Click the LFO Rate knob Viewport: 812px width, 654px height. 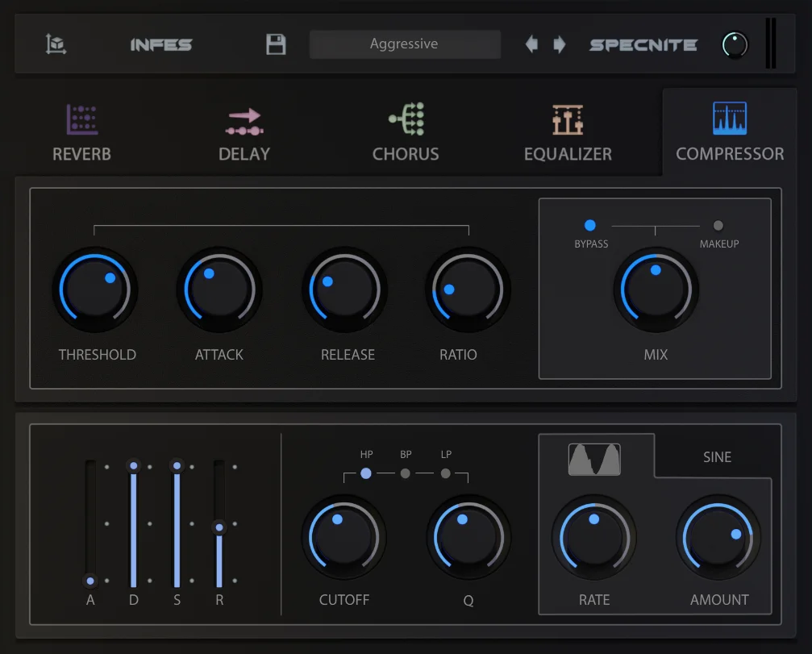(594, 537)
